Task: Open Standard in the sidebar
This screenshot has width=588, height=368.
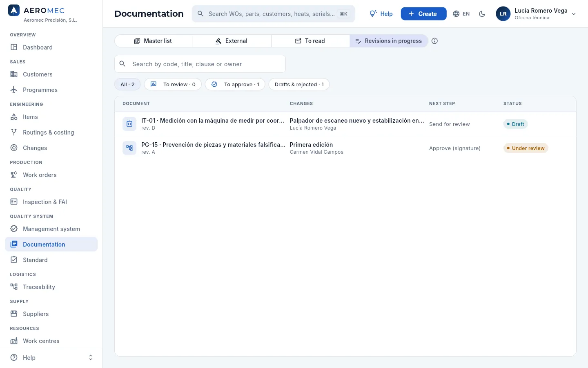Action: [x=51, y=260]
